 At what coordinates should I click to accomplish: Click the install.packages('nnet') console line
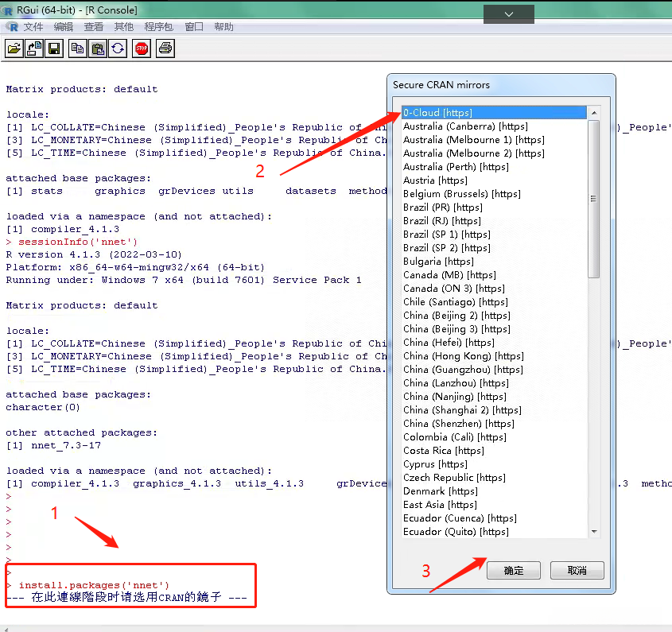94,585
